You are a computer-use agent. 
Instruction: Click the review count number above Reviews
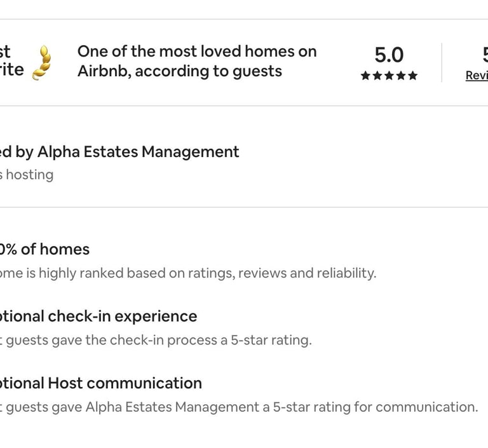click(x=485, y=55)
